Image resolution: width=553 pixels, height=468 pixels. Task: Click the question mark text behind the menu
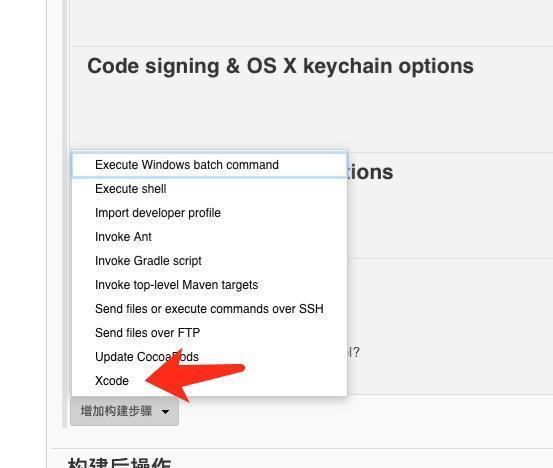355,352
